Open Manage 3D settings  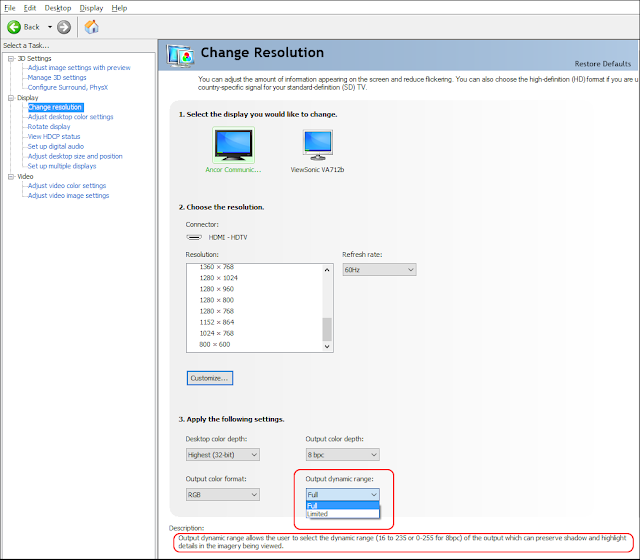pyautogui.click(x=57, y=78)
